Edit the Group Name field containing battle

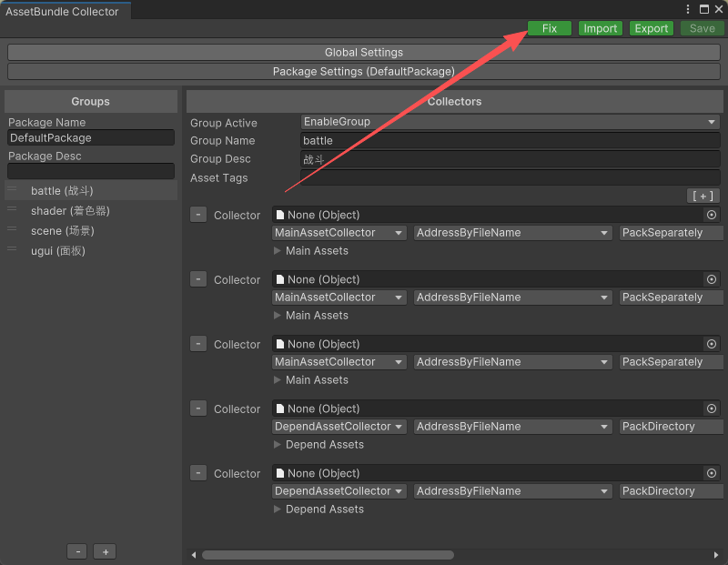coord(511,141)
